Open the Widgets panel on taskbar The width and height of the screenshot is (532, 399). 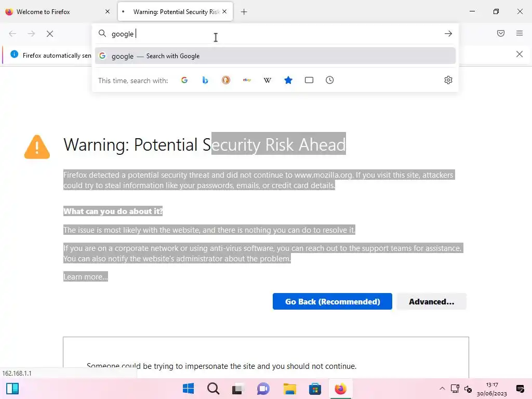pyautogui.click(x=12, y=389)
